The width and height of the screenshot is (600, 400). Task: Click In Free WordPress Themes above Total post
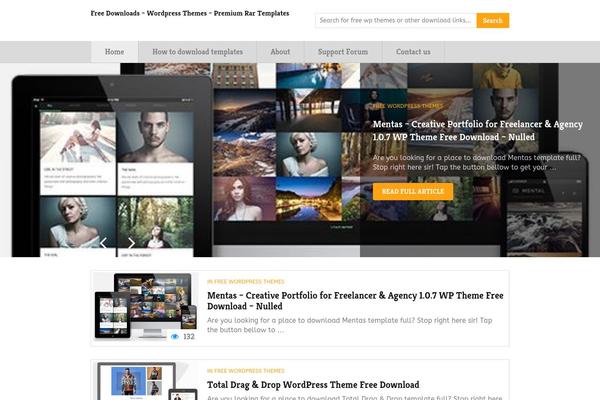click(246, 371)
